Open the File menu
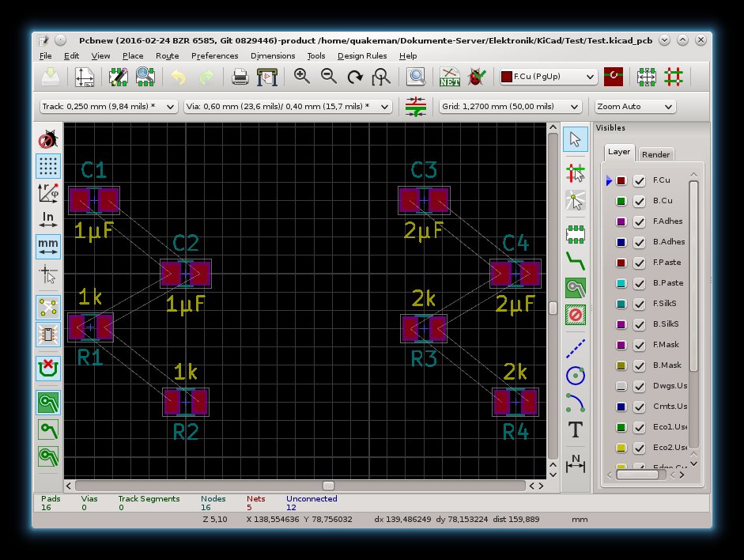 point(46,55)
